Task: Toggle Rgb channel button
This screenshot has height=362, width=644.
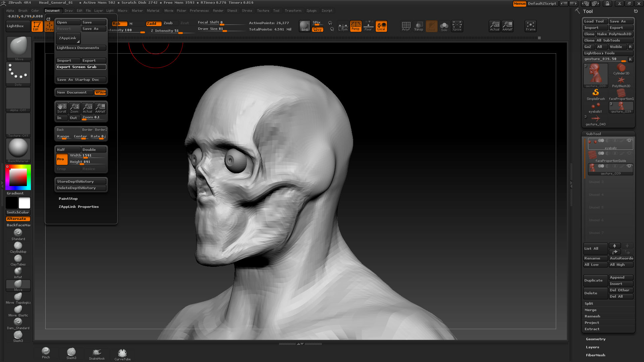Action: pos(119,23)
